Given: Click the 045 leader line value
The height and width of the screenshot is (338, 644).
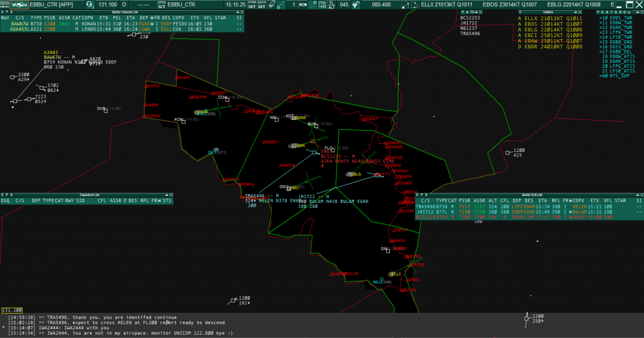Looking at the screenshot, I should [x=343, y=4].
